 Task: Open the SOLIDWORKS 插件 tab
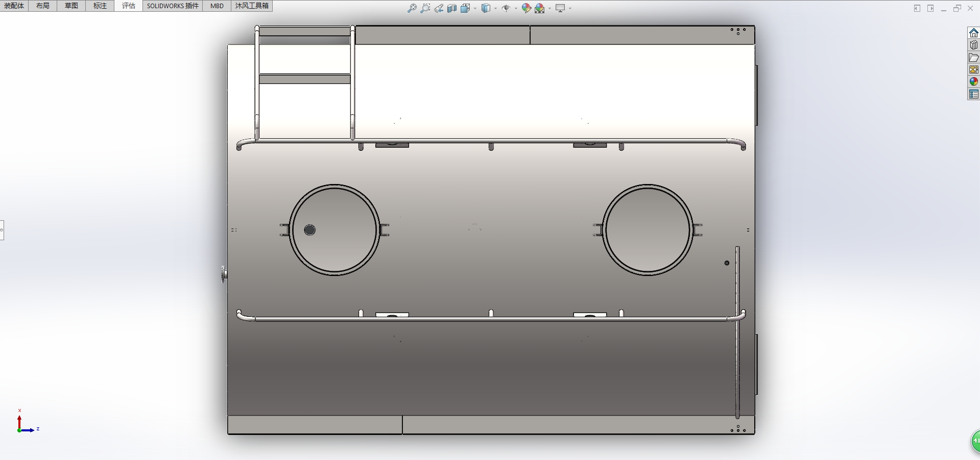[x=173, y=6]
